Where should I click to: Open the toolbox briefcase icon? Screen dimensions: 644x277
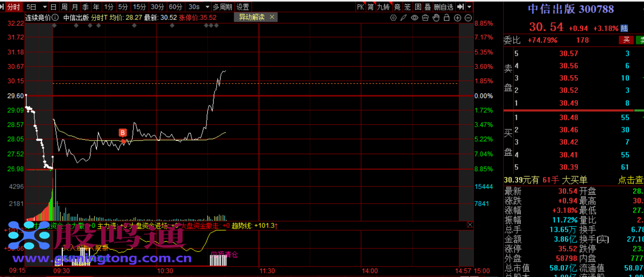click(425, 18)
